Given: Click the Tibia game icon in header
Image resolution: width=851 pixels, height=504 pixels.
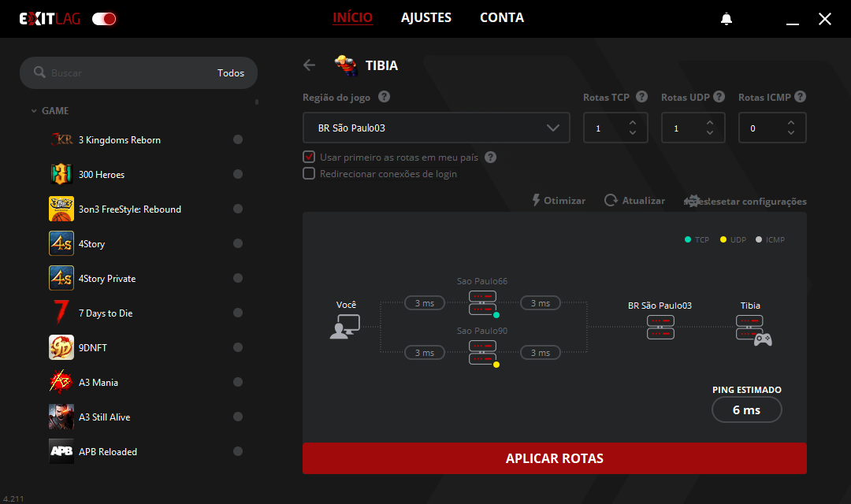Looking at the screenshot, I should 346,65.
